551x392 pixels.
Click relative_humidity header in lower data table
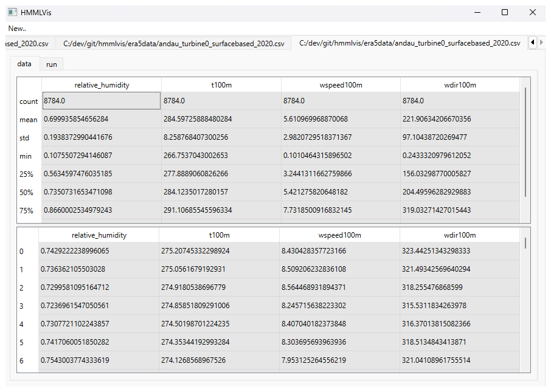coord(99,235)
